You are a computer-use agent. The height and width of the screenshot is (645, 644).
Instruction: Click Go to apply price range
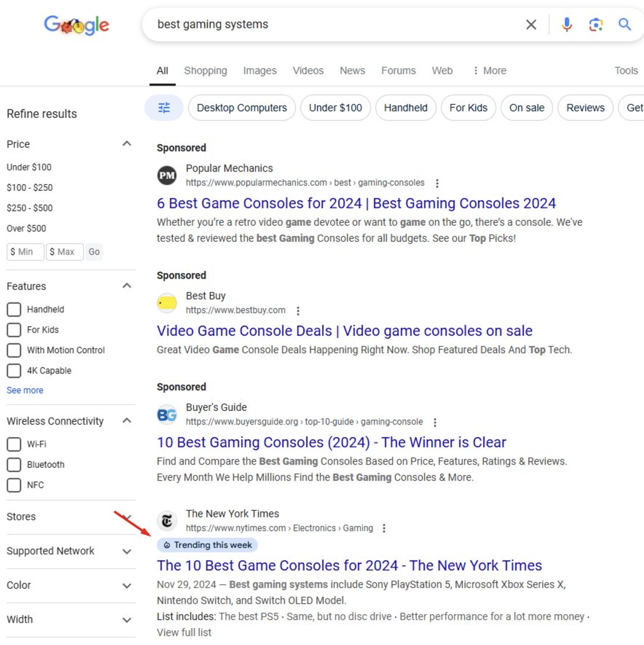tap(94, 251)
